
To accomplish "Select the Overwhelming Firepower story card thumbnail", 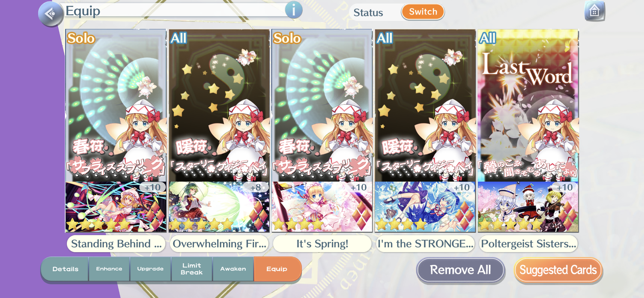I will (x=219, y=207).
